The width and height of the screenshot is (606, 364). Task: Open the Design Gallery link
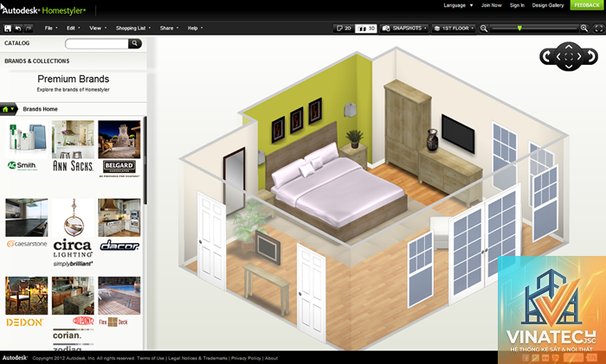[x=548, y=5]
